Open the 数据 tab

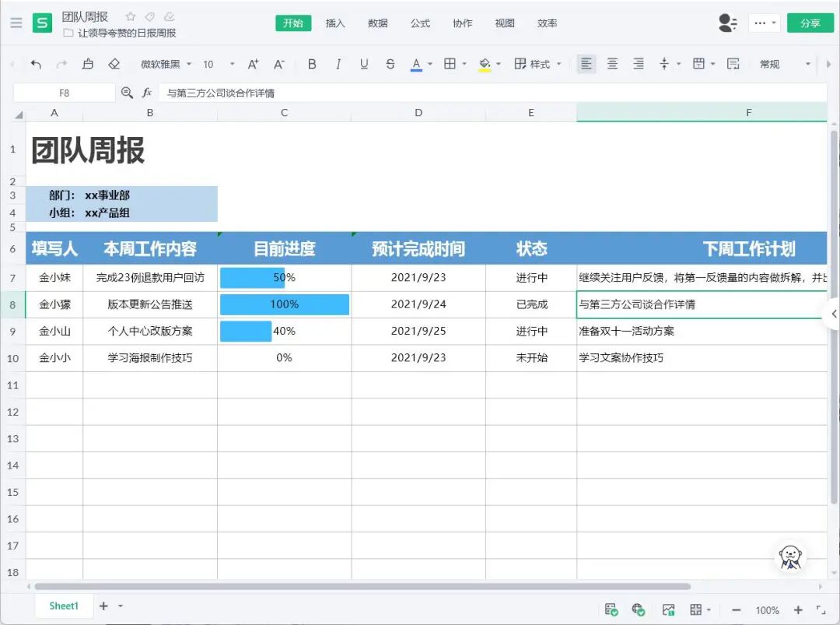[x=378, y=23]
